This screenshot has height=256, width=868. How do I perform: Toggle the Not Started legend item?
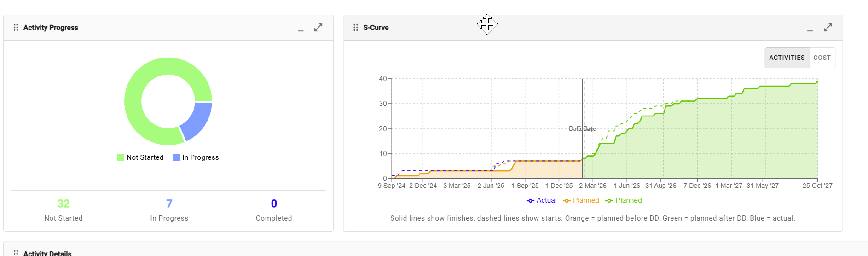(140, 157)
